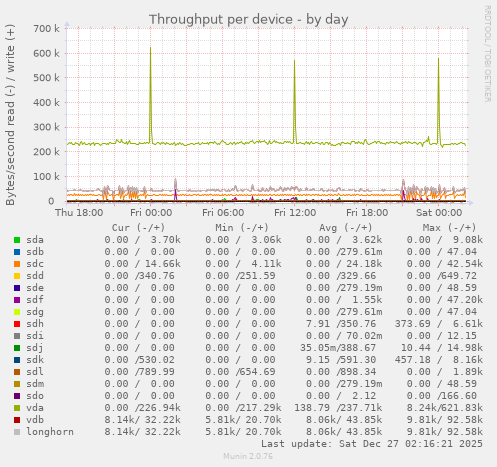Click the 'Fri 00:00' x-axis label
The width and height of the screenshot is (497, 467).
click(151, 213)
